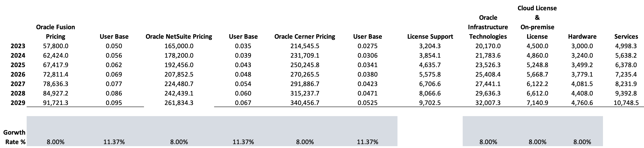Select Cerner User Base 2028 value 0.0471

coord(367,93)
